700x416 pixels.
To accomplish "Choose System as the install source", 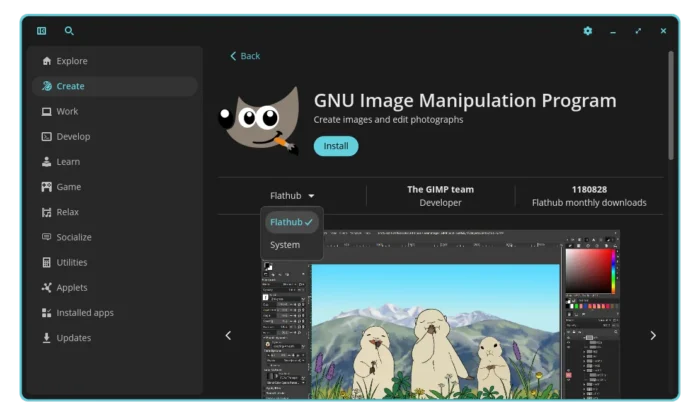I will pyautogui.click(x=285, y=245).
